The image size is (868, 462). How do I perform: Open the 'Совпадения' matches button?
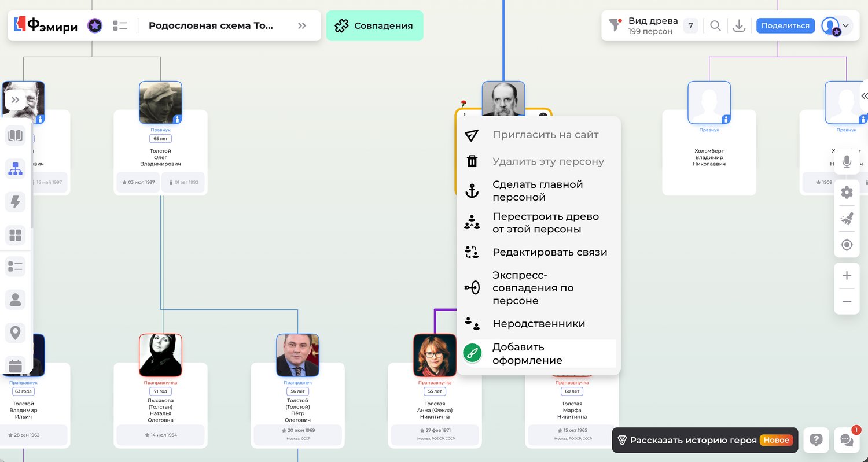[374, 26]
